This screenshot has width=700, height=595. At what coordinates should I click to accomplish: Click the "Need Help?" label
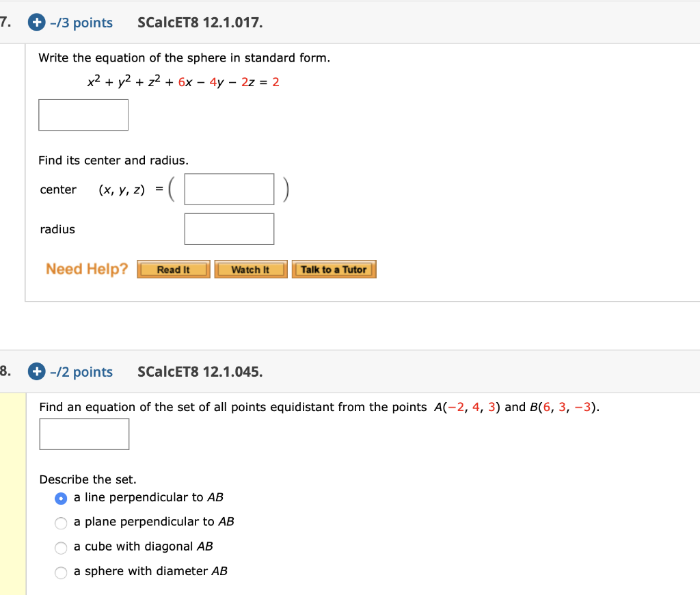pos(86,269)
